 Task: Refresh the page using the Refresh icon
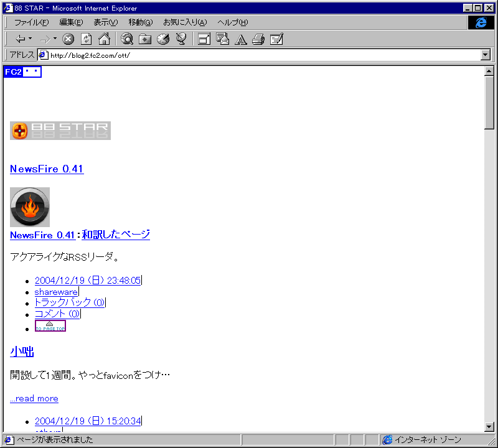coord(86,39)
